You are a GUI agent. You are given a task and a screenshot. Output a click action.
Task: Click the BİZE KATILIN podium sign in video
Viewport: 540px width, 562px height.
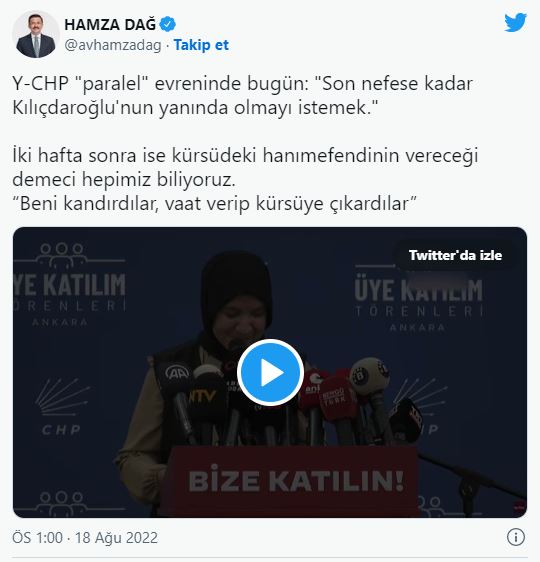(295, 481)
